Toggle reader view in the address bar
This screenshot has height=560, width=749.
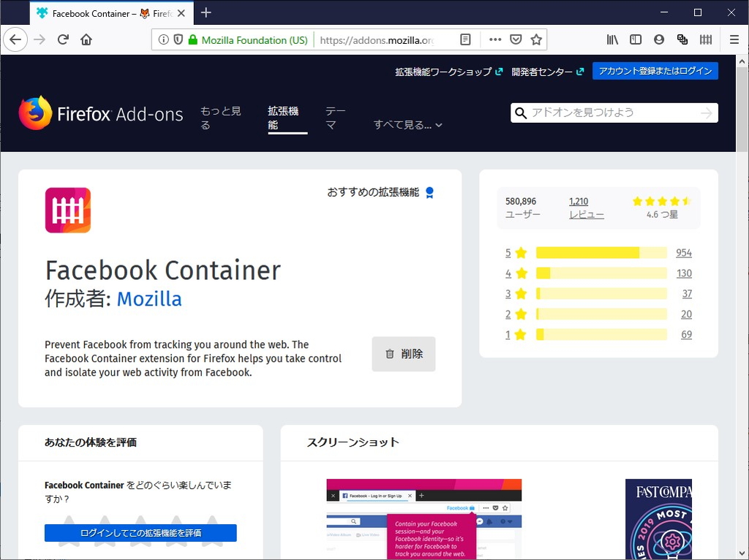[466, 39]
